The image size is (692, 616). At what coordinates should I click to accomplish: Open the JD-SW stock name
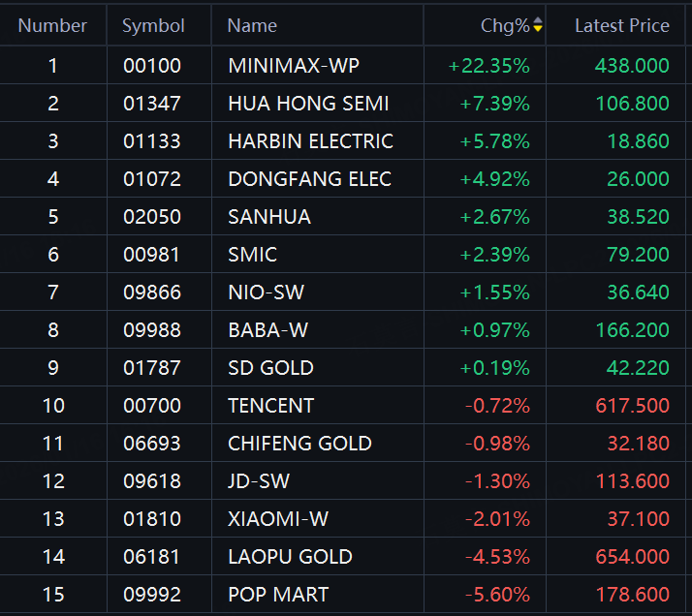[x=259, y=481]
